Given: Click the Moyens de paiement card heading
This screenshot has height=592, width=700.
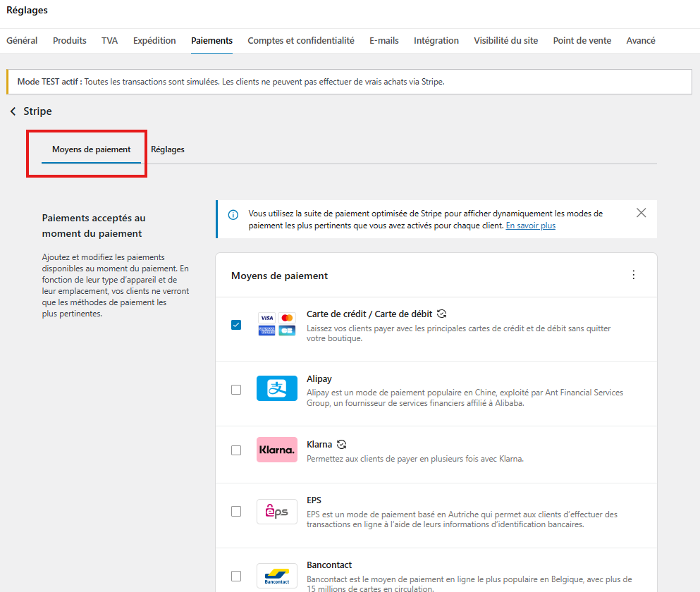Looking at the screenshot, I should click(279, 276).
